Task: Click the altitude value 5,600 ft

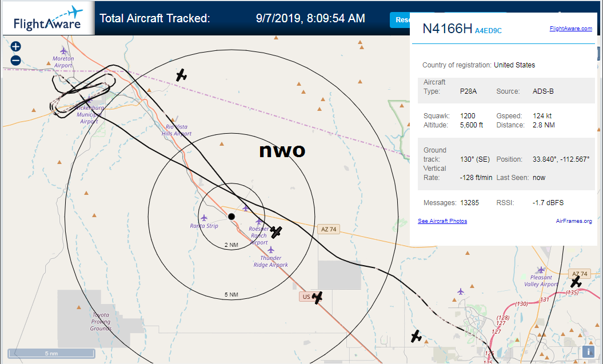Action: (472, 125)
